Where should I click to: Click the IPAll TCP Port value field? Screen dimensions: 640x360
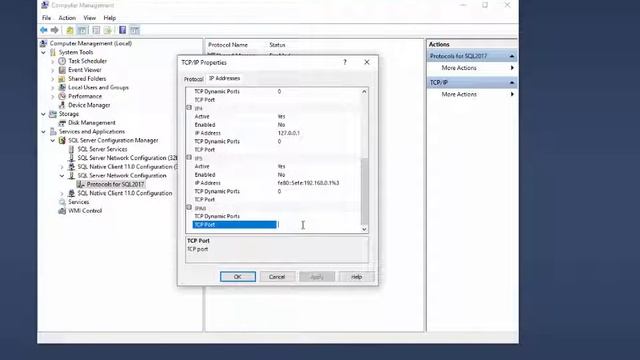[x=318, y=224]
